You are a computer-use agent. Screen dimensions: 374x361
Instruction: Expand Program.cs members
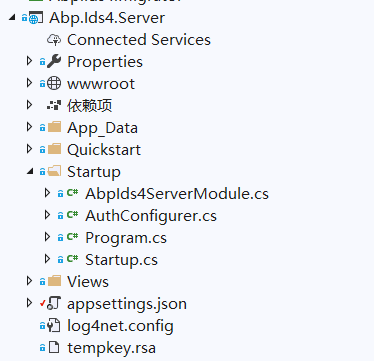[x=47, y=237]
